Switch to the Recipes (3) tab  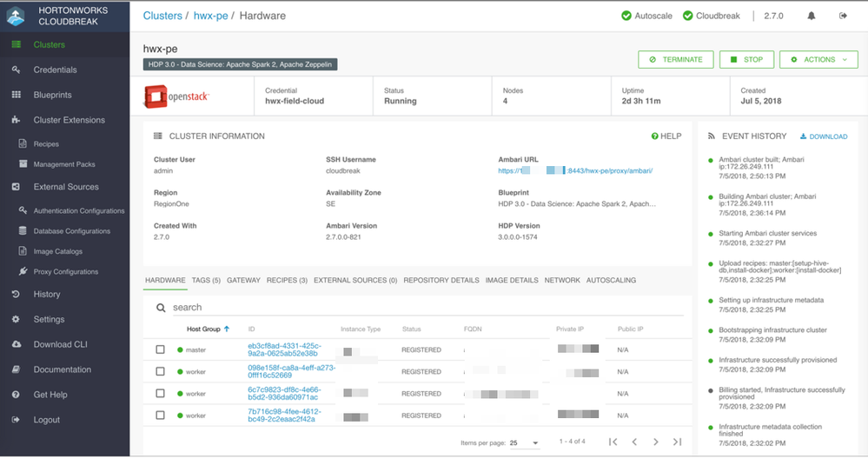287,281
